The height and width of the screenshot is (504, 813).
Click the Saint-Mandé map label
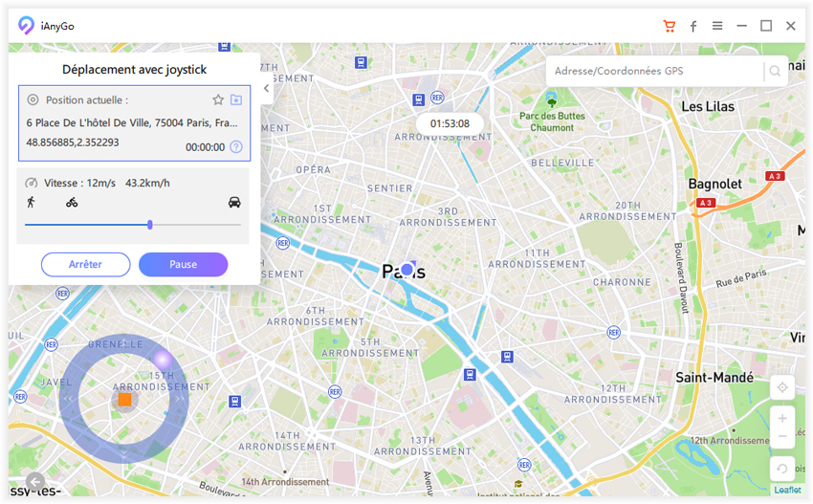[714, 378]
